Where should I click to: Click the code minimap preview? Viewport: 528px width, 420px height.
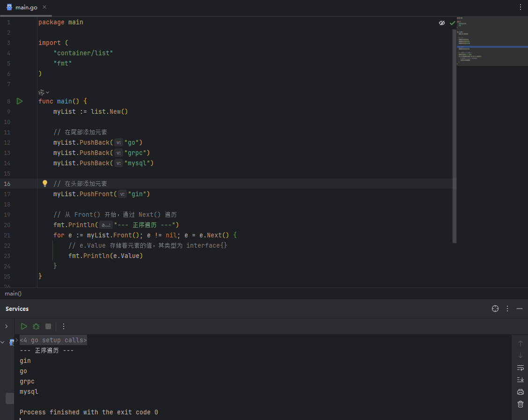point(492,41)
